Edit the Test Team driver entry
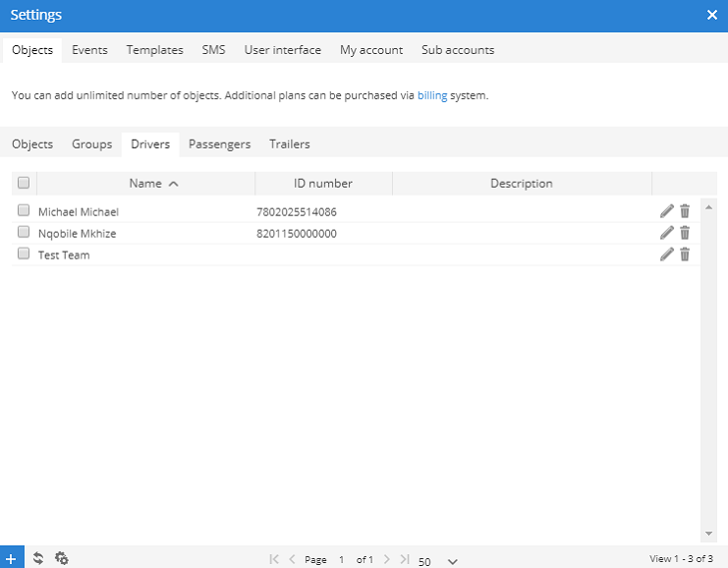The width and height of the screenshot is (728, 568). click(x=667, y=255)
